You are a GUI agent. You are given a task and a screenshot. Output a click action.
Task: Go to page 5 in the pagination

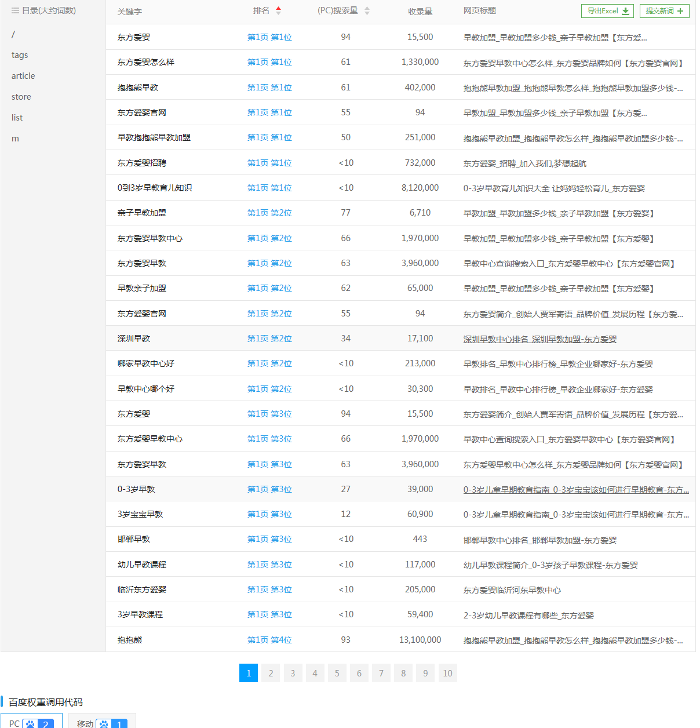[337, 673]
